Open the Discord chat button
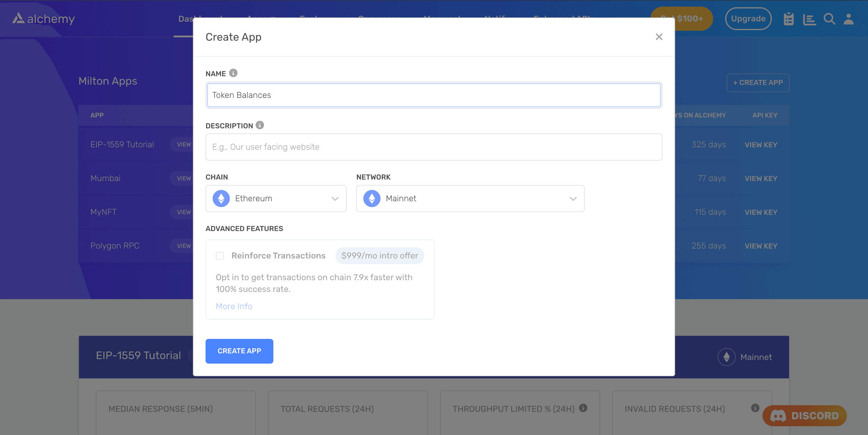Viewport: 868px width, 435px height. tap(804, 415)
